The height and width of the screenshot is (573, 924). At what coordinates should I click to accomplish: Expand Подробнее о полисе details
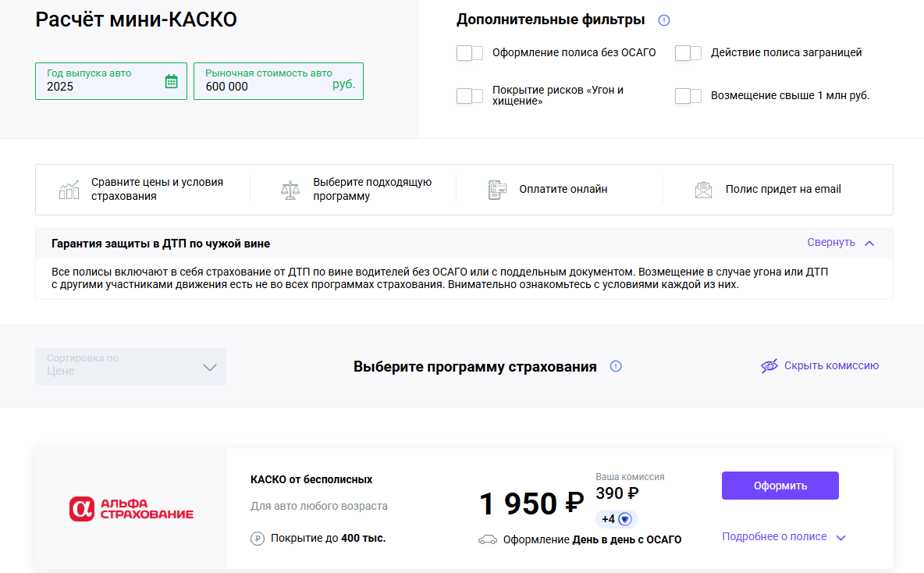(784, 537)
